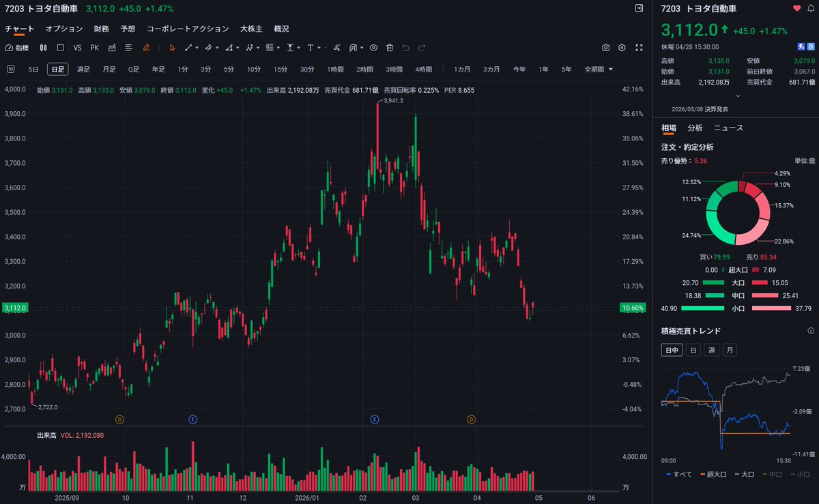Open the コーポレートアクション tab
819x504 pixels.
tap(188, 29)
